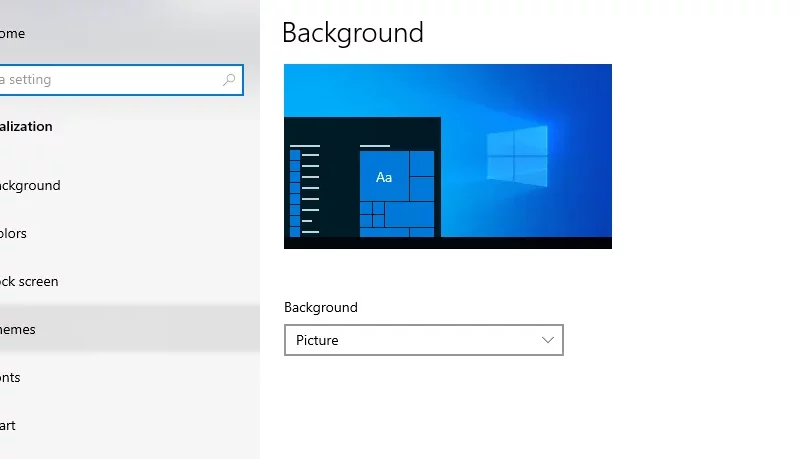The height and width of the screenshot is (459, 800).
Task: Click the Background page heading
Action: 353,33
